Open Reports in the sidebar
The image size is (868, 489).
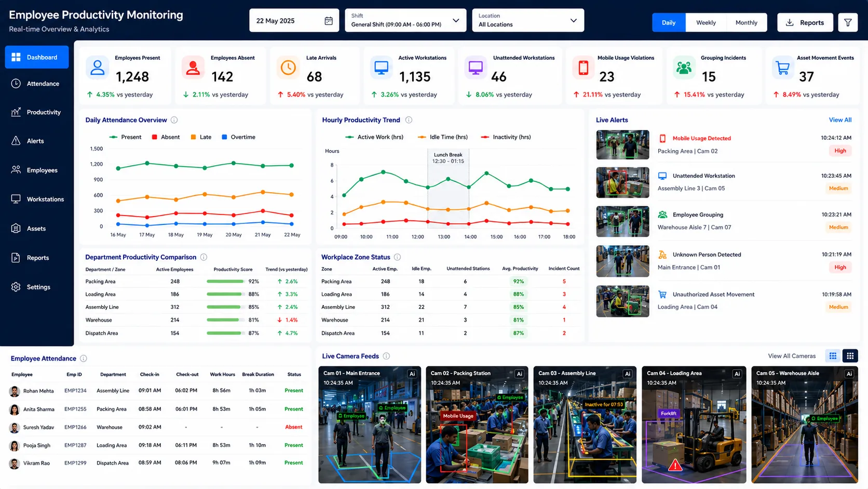tap(37, 258)
